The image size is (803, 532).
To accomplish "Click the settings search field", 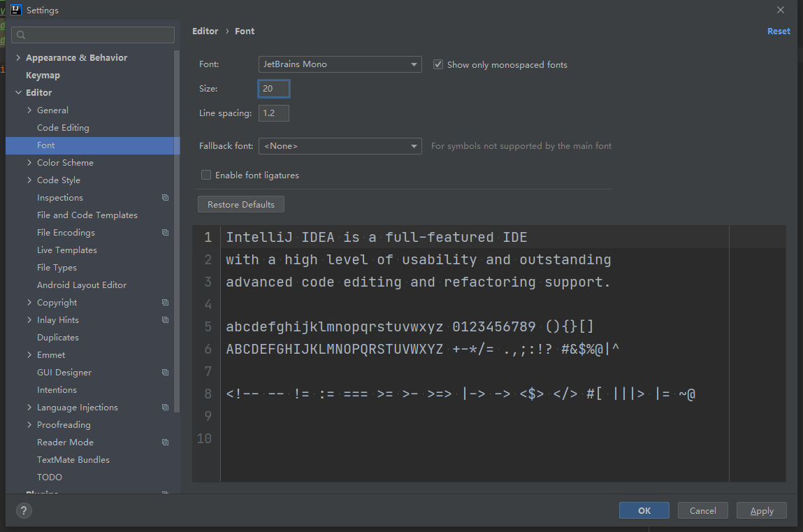I will tap(93, 35).
